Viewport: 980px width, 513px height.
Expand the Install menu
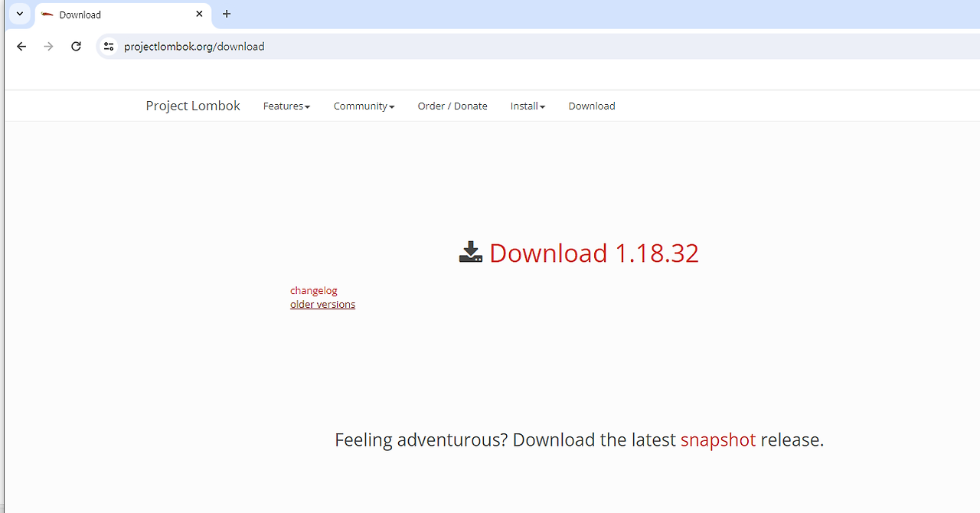tap(528, 106)
